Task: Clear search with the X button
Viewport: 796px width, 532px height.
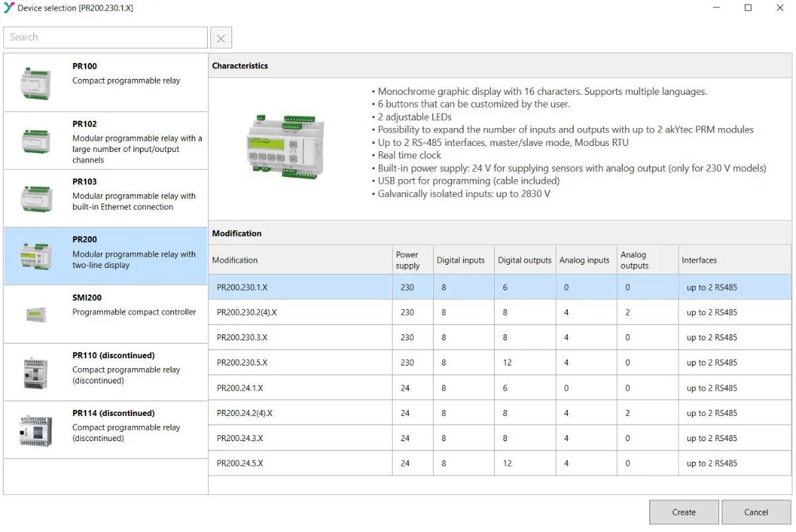Action: pyautogui.click(x=221, y=38)
